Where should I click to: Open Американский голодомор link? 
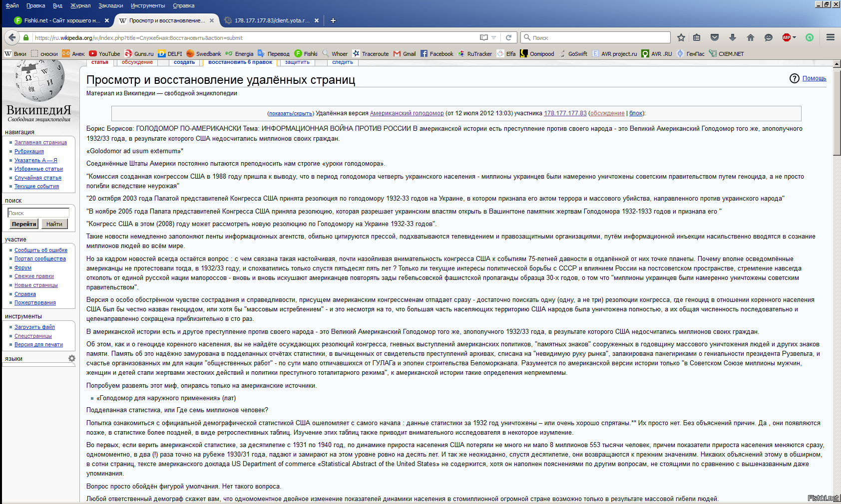pyautogui.click(x=407, y=113)
